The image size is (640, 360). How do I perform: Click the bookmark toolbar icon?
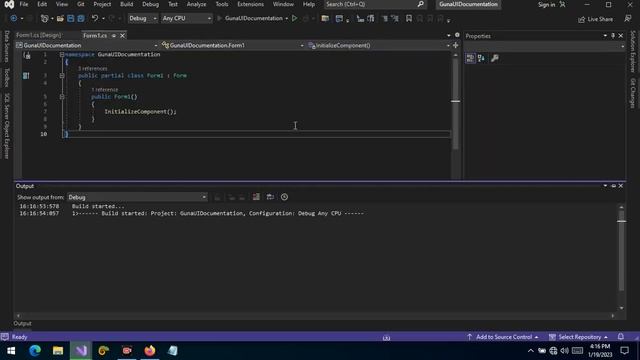point(409,18)
